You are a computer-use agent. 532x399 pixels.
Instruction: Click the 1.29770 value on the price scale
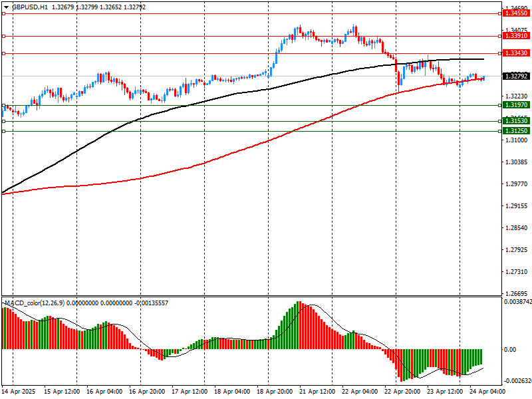click(x=516, y=184)
